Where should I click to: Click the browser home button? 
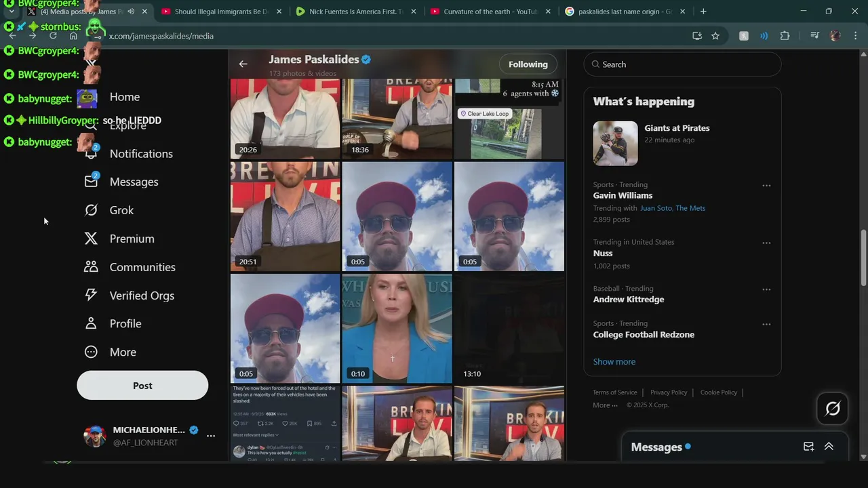73,36
